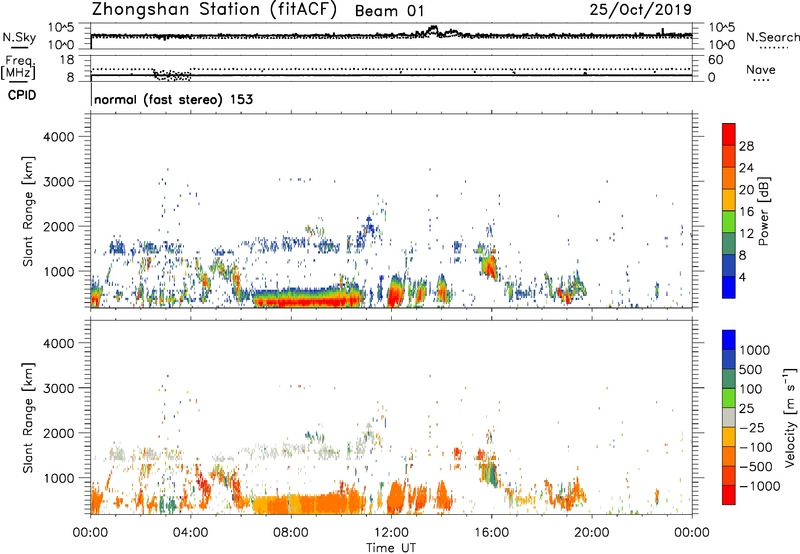Click the '4' power colorbar tick
Screen dimensions: 800x554
pos(742,277)
